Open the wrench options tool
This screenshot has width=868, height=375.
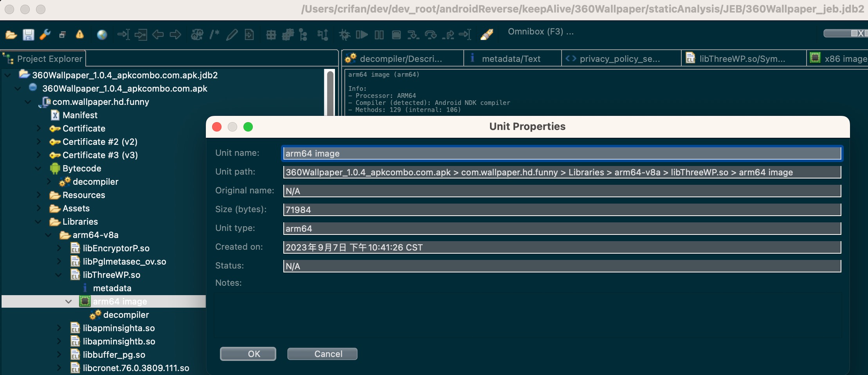pos(45,35)
